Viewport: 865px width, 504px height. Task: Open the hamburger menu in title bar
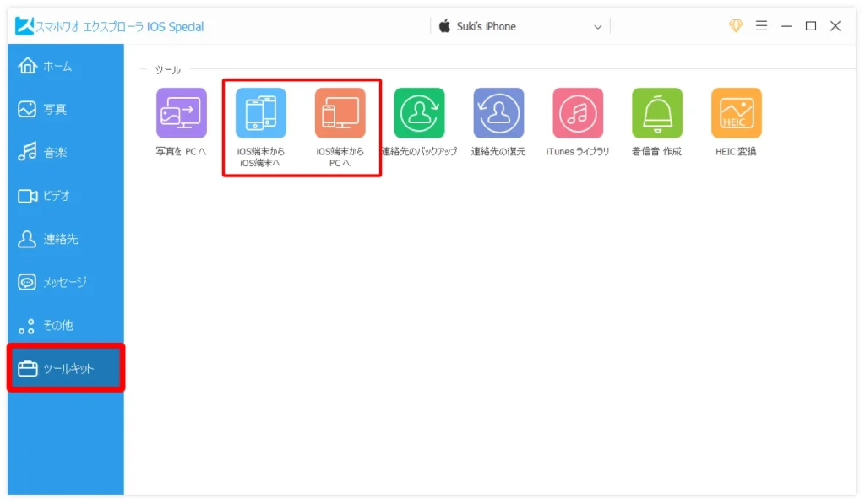click(x=761, y=26)
